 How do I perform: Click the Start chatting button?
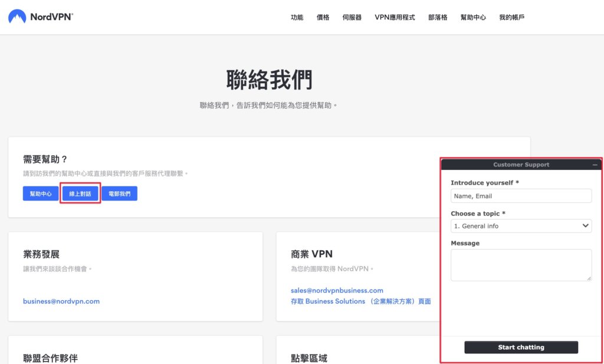(x=521, y=347)
